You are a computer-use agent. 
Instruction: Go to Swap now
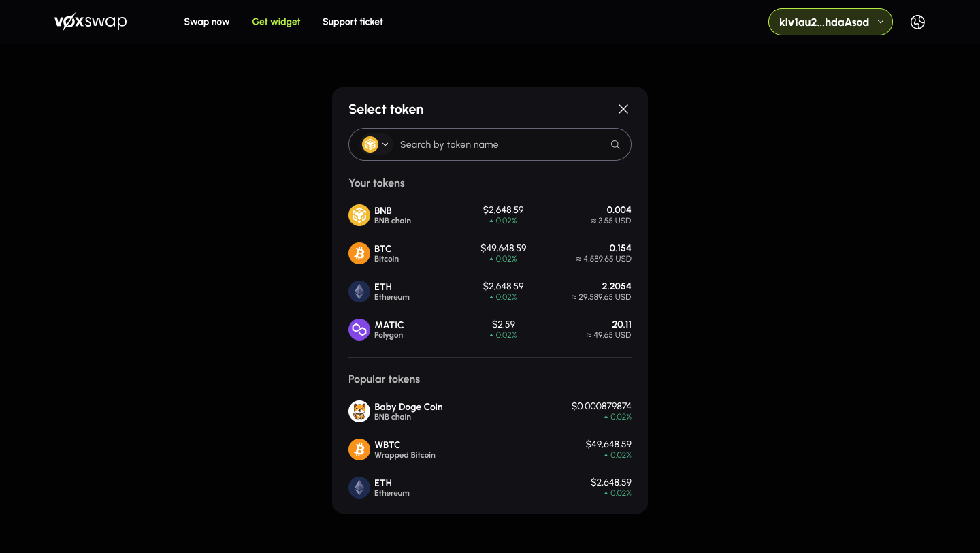tap(207, 22)
